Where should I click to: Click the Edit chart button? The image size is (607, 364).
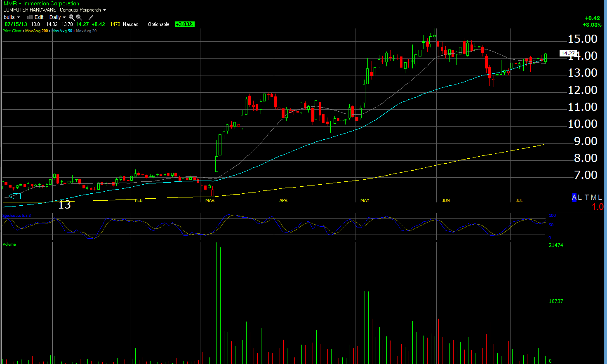coord(39,17)
